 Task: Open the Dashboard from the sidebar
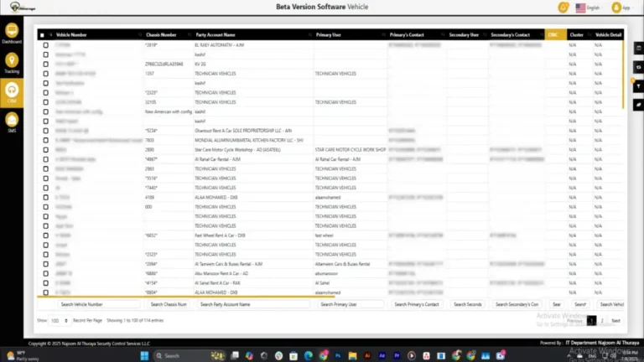(x=12, y=31)
